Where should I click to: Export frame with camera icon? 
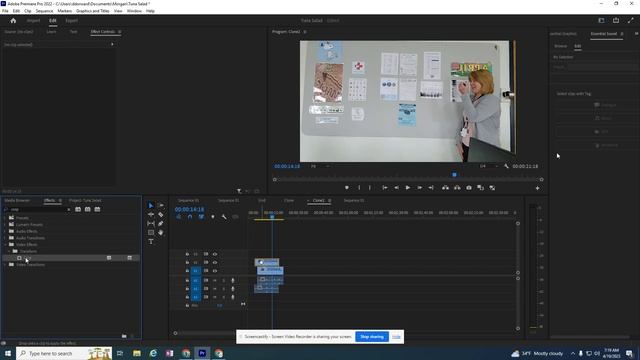(x=469, y=188)
